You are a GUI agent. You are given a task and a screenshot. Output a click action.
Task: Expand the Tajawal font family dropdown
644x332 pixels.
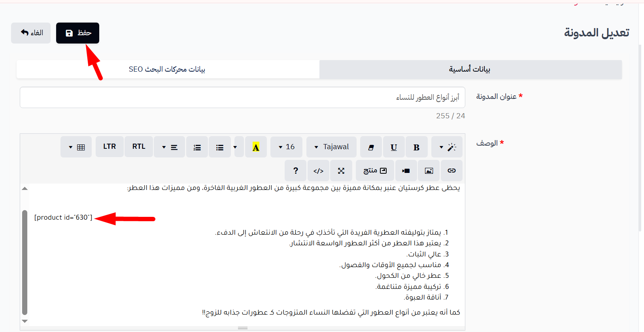click(331, 147)
